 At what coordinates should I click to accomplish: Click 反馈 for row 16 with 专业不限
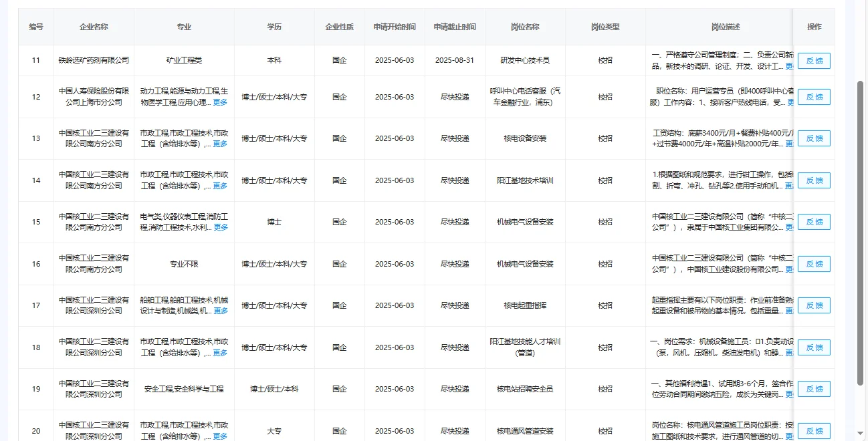[x=813, y=263]
